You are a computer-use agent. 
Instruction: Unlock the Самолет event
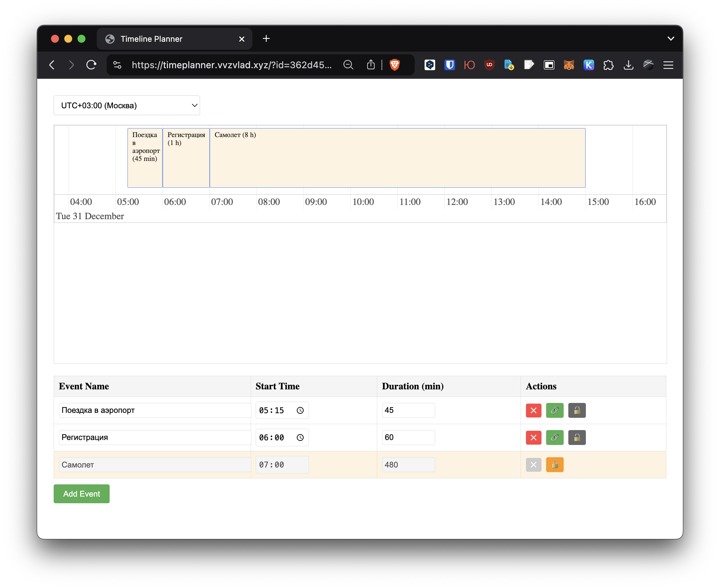(x=555, y=465)
